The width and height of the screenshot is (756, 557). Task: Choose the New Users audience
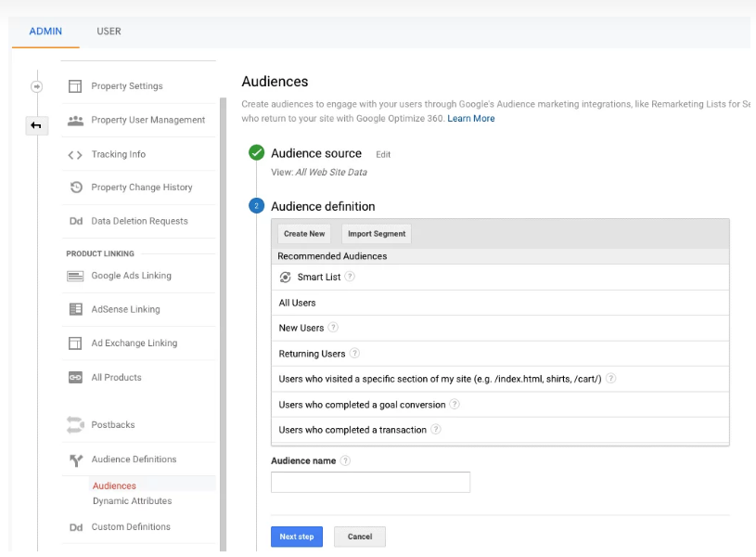pyautogui.click(x=500, y=329)
